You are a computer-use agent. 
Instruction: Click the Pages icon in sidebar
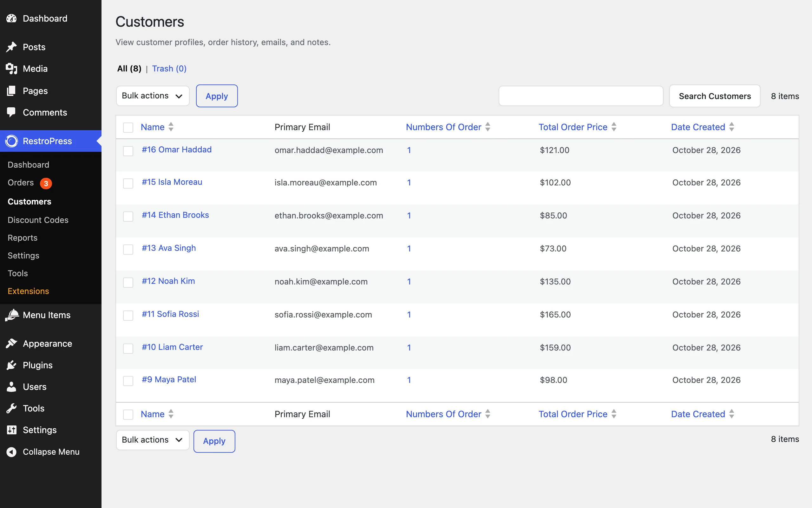(x=11, y=91)
